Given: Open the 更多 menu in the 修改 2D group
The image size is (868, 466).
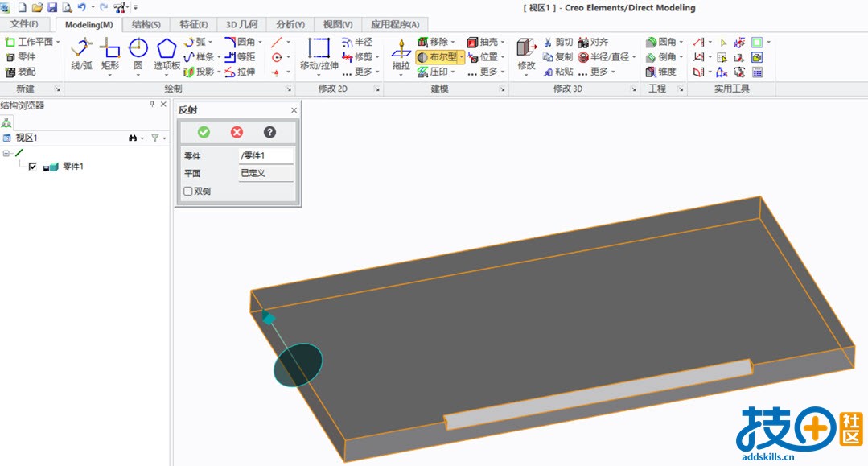Looking at the screenshot, I should point(359,72).
